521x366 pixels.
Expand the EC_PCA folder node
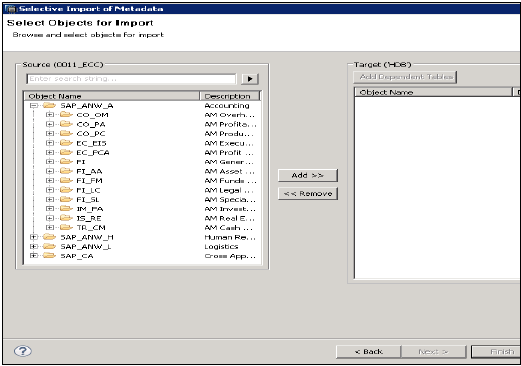click(50, 152)
